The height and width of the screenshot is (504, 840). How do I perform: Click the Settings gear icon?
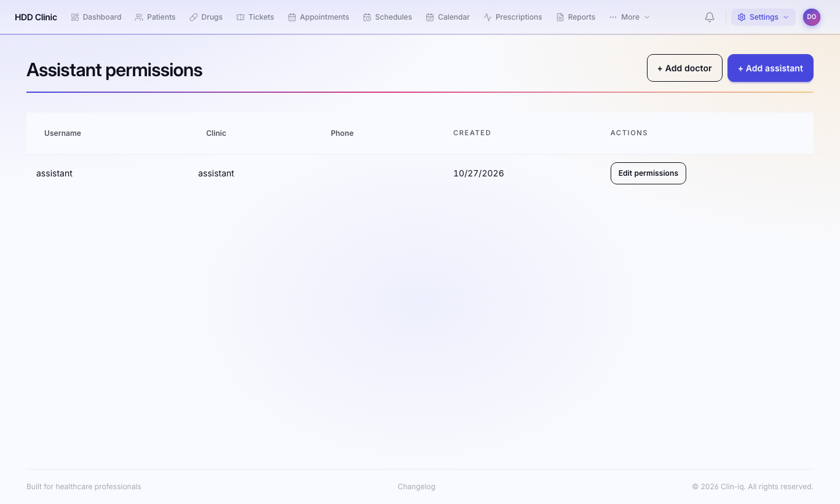[x=742, y=17]
